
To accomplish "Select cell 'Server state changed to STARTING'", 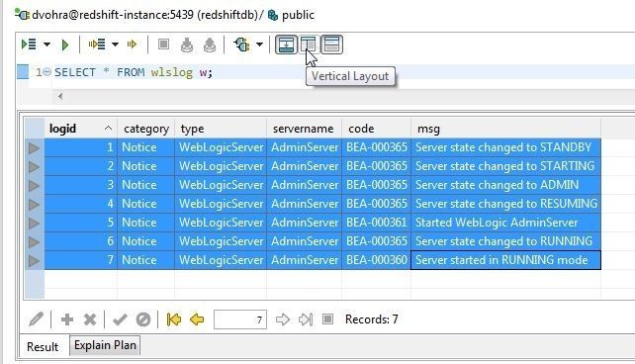I will 505,166.
